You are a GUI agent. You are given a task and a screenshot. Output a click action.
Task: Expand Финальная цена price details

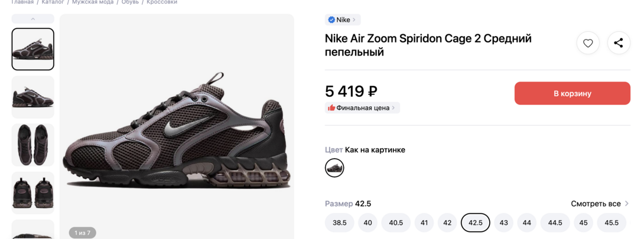point(363,107)
